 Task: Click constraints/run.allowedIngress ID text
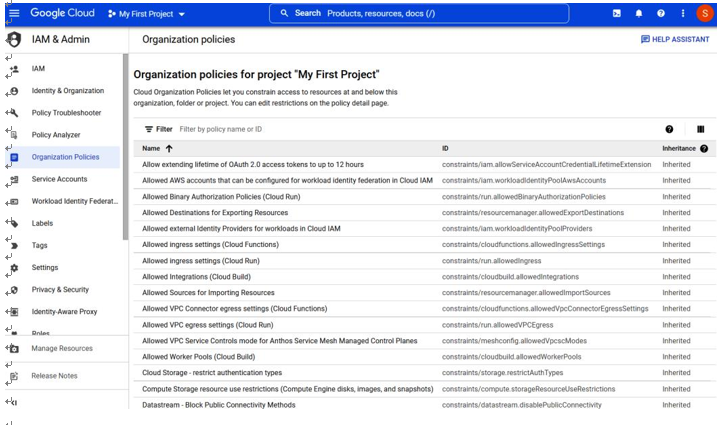point(492,261)
